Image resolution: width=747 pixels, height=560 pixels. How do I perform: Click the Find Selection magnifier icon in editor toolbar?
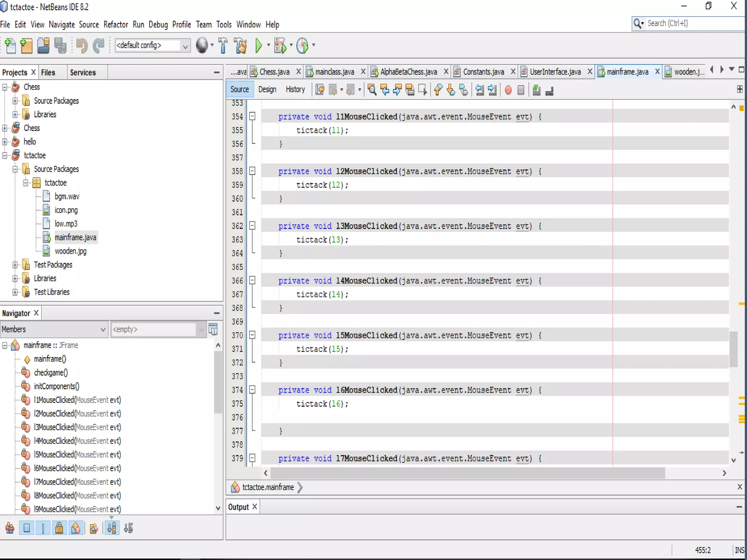[x=372, y=90]
